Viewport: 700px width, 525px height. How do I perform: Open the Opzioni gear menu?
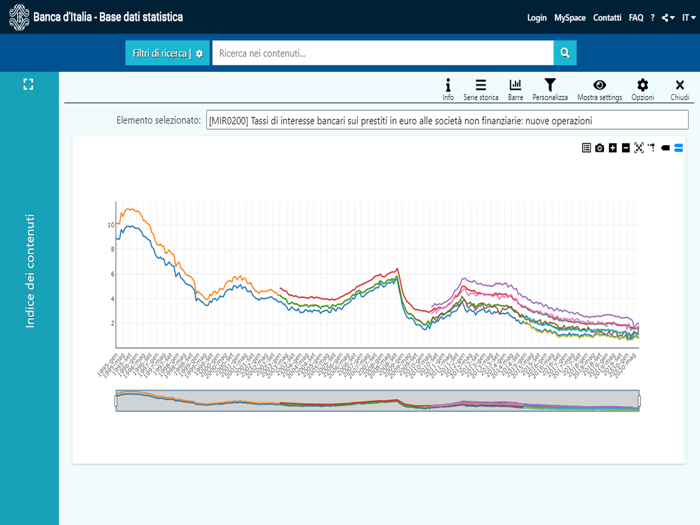(642, 89)
